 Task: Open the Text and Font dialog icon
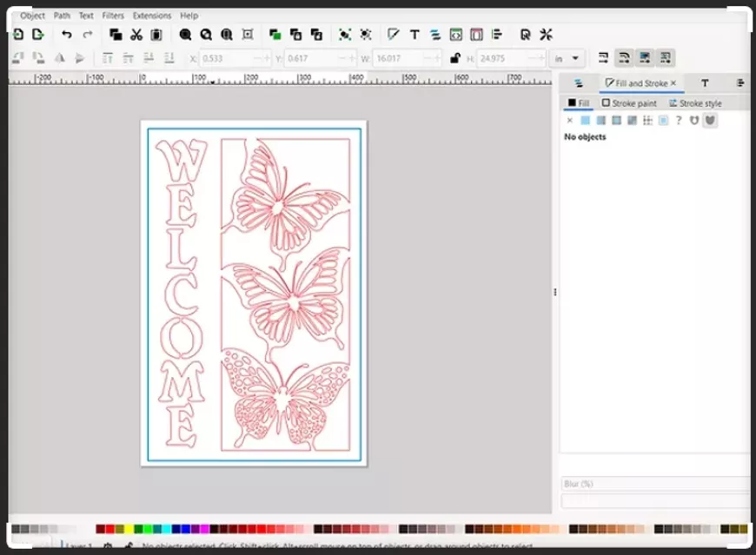click(x=414, y=34)
